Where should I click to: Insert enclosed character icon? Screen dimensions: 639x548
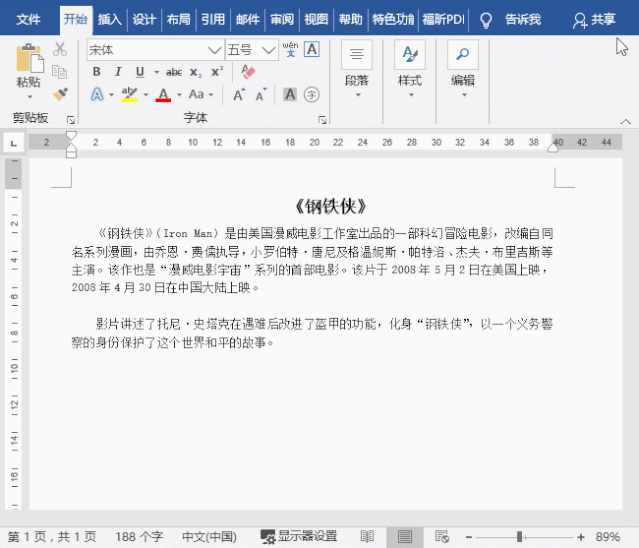312,95
